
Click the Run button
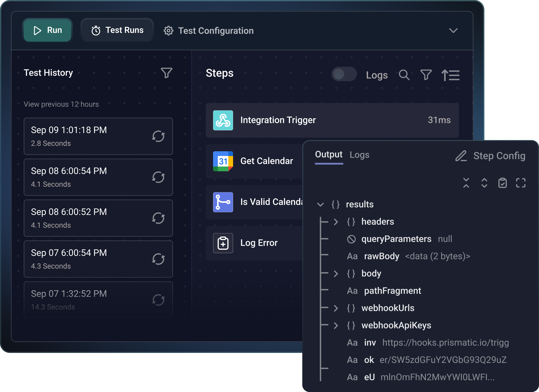tap(48, 30)
